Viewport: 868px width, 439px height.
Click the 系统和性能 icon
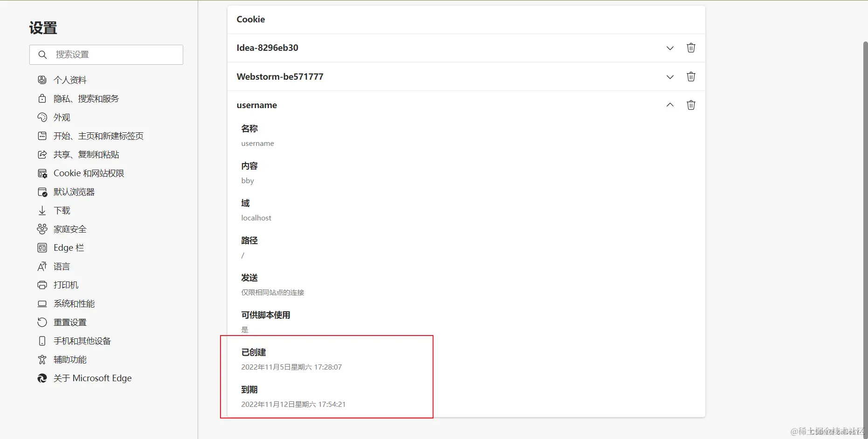(x=42, y=303)
